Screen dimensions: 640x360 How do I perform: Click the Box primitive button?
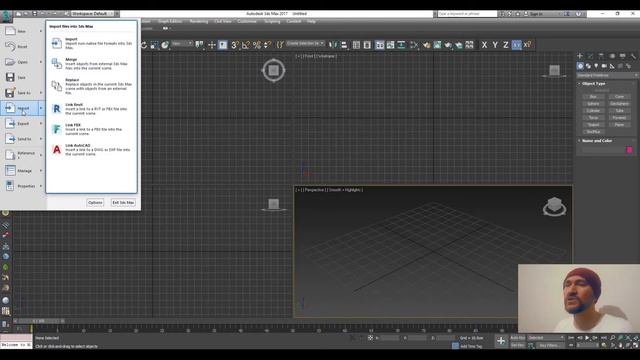pos(593,97)
